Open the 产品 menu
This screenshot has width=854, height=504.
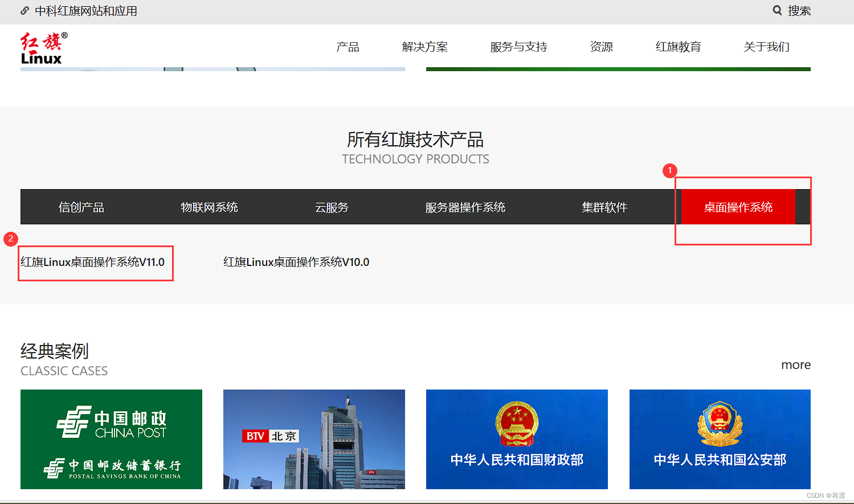tap(348, 47)
